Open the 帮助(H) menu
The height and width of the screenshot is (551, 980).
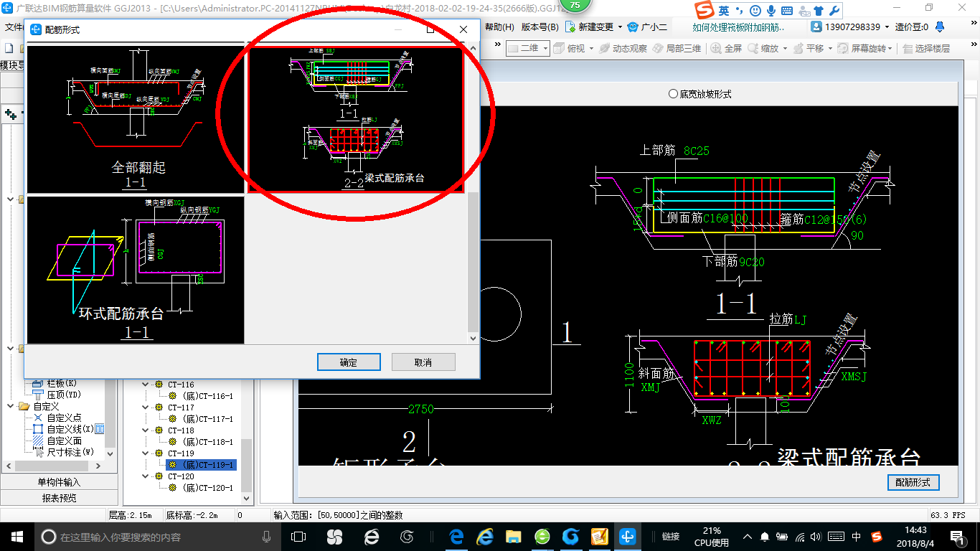[x=500, y=27]
